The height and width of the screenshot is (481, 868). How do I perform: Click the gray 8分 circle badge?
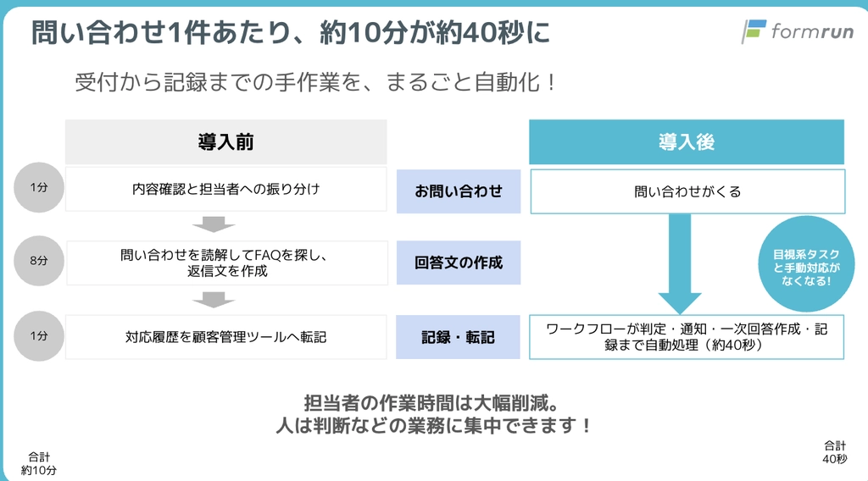[39, 261]
